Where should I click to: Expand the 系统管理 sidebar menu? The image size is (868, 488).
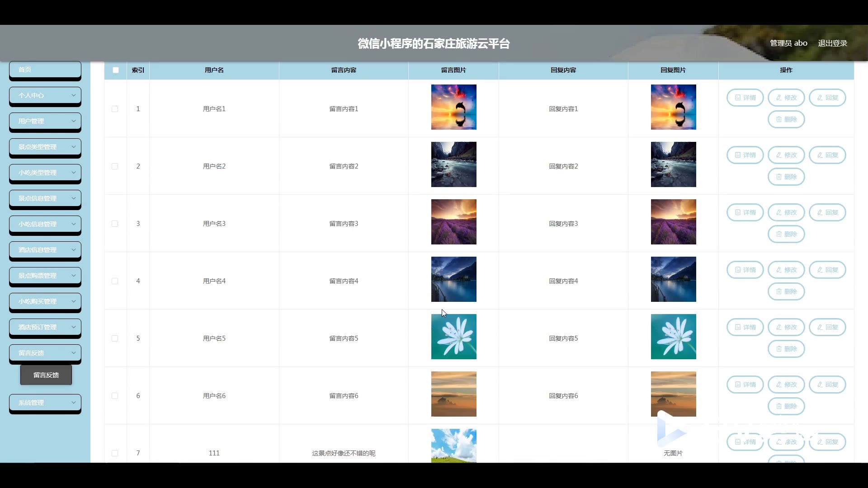pos(45,403)
